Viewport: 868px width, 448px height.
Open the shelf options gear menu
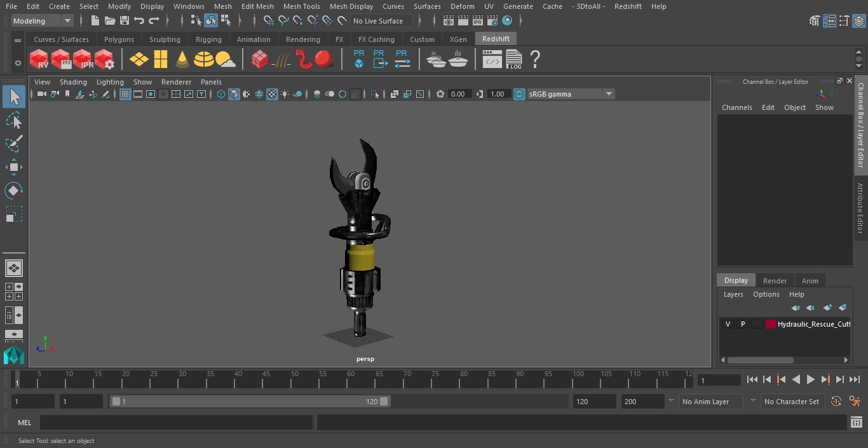[18, 63]
